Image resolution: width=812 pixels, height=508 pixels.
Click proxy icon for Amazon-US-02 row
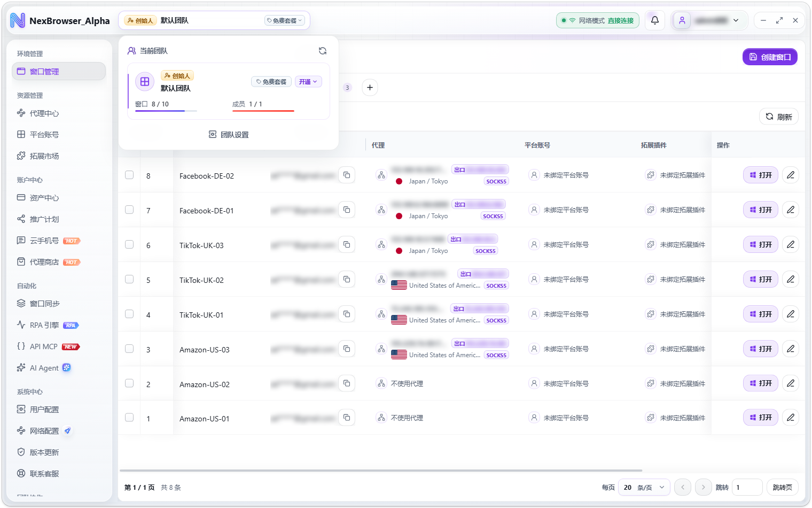(381, 383)
